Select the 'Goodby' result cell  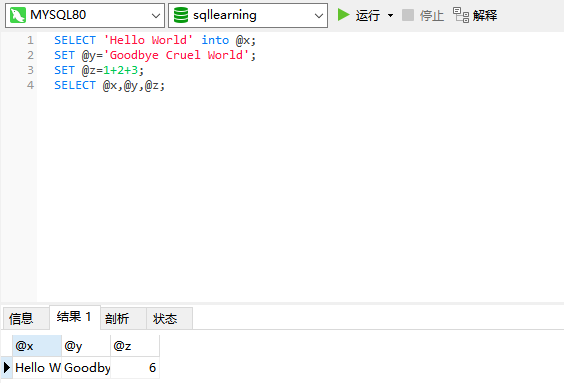(86, 368)
